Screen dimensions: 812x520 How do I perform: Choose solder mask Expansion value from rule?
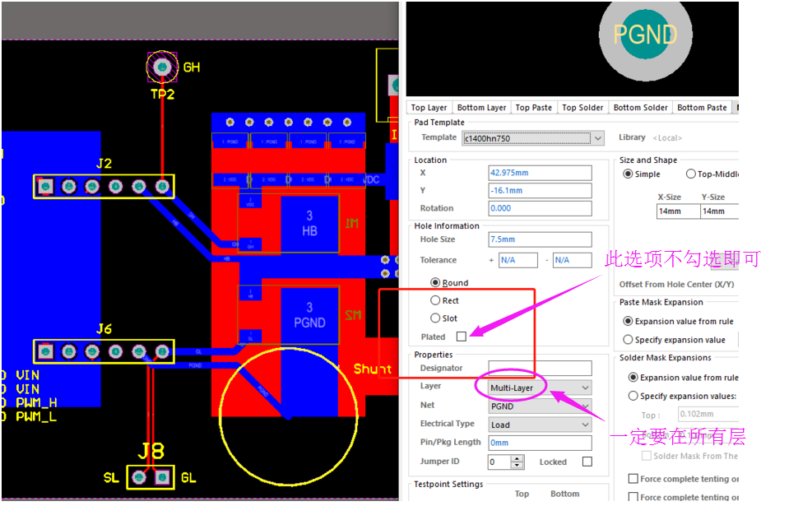[633, 378]
